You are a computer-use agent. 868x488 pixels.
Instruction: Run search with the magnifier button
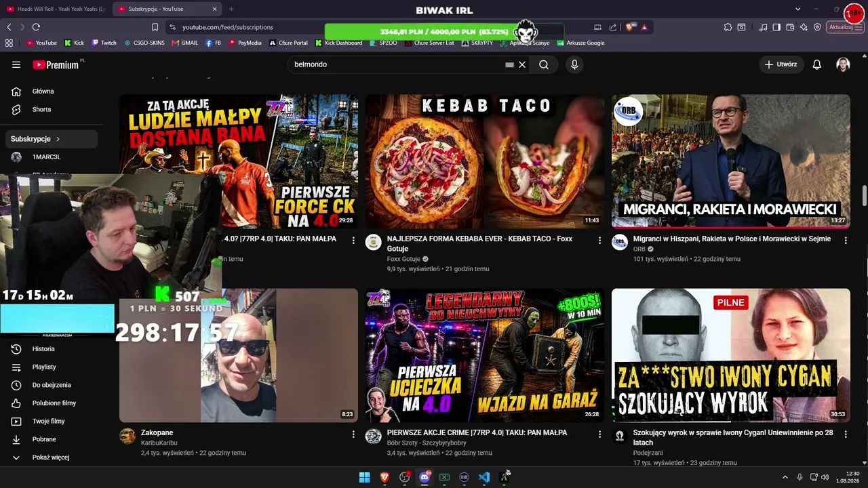point(544,64)
